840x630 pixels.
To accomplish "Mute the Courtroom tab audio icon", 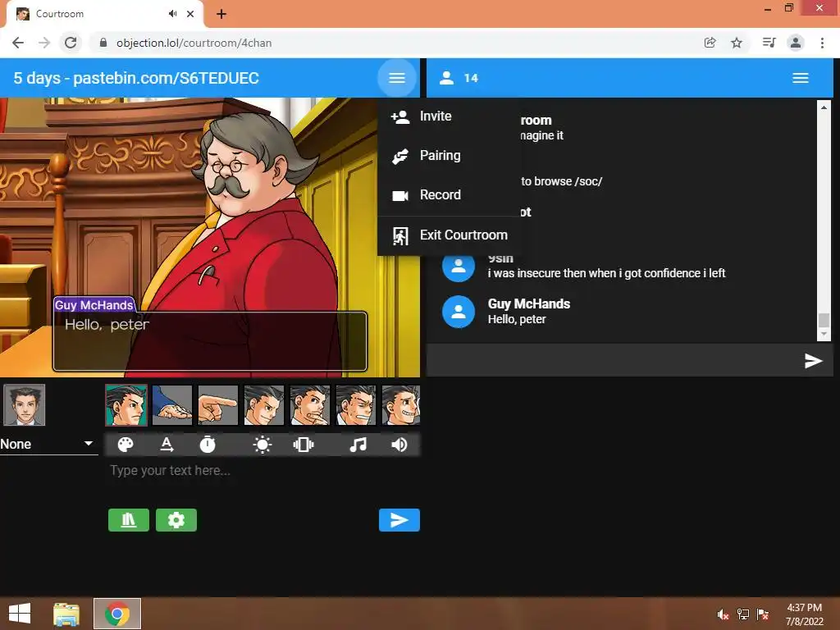I will pos(172,14).
